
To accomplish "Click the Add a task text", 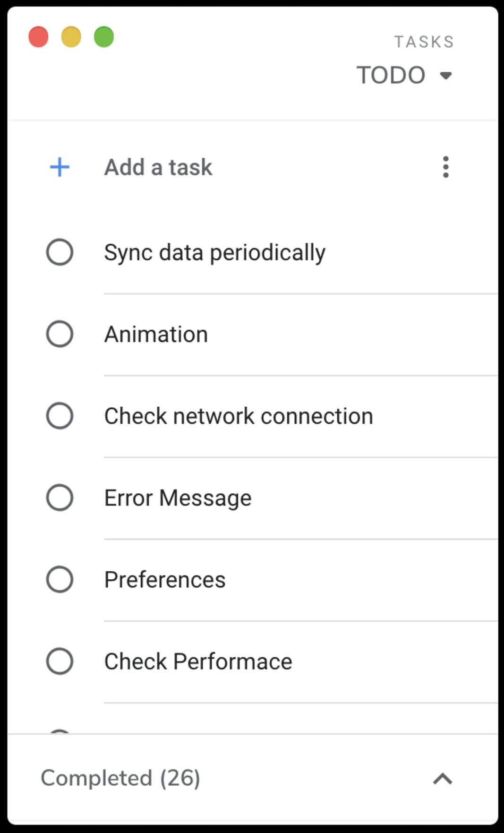I will point(158,167).
